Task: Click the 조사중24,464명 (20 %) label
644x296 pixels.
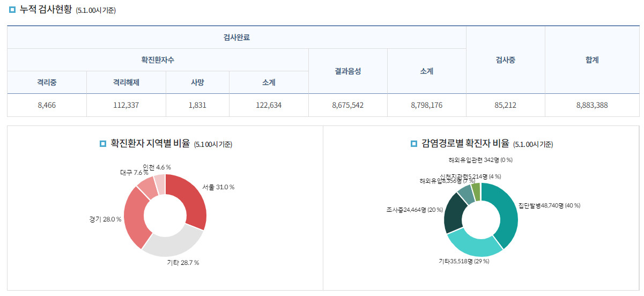Action: [x=414, y=210]
